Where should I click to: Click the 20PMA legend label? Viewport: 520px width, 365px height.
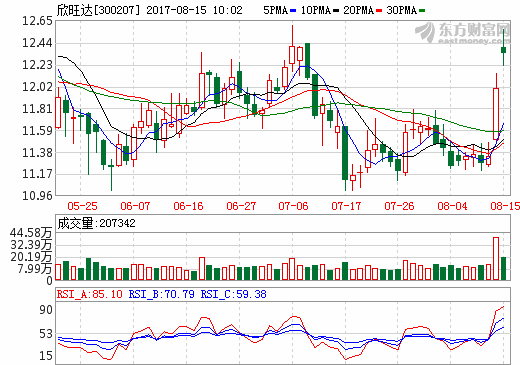point(359,10)
